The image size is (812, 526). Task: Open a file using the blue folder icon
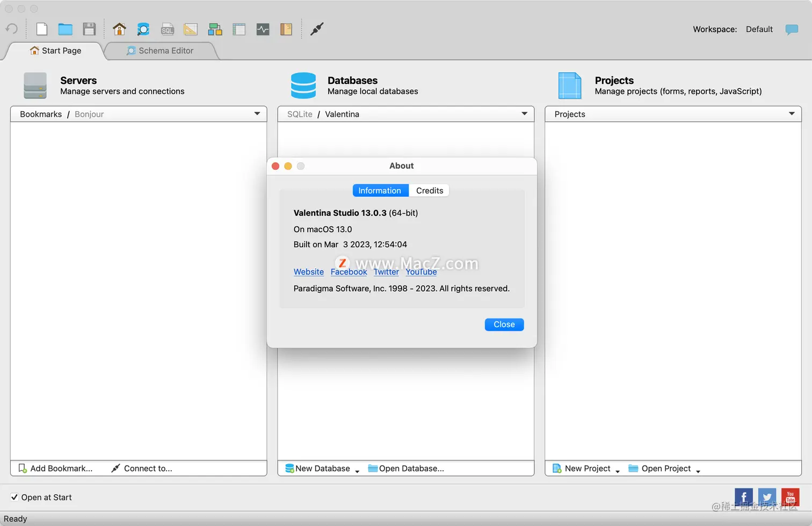66,29
